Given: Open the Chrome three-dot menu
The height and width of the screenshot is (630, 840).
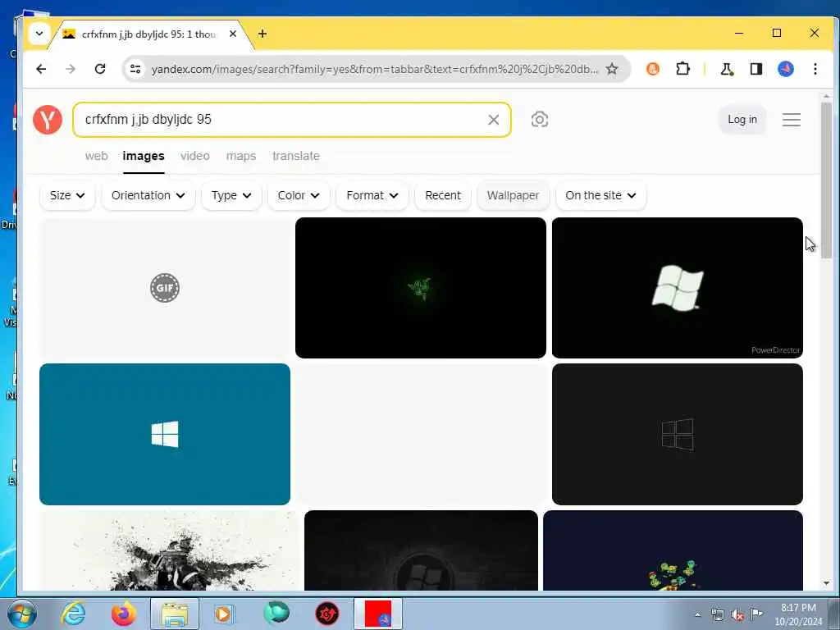Looking at the screenshot, I should pos(815,69).
